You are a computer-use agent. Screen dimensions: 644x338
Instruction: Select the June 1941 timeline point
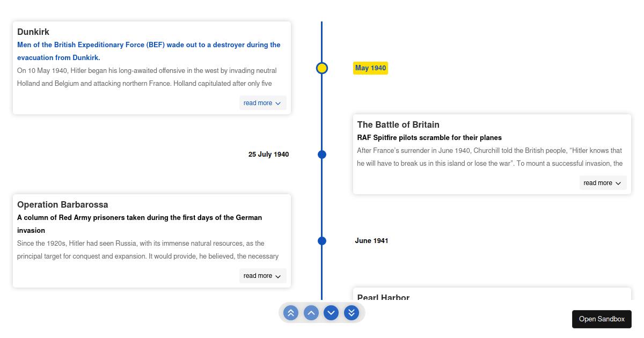pos(322,241)
